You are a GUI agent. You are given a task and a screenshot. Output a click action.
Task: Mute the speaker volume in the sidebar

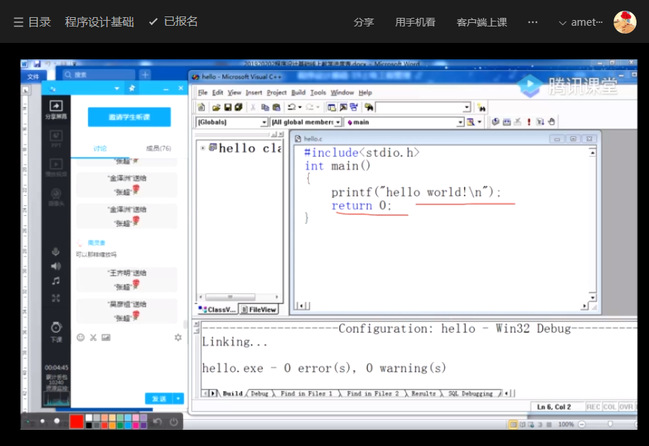[x=56, y=266]
